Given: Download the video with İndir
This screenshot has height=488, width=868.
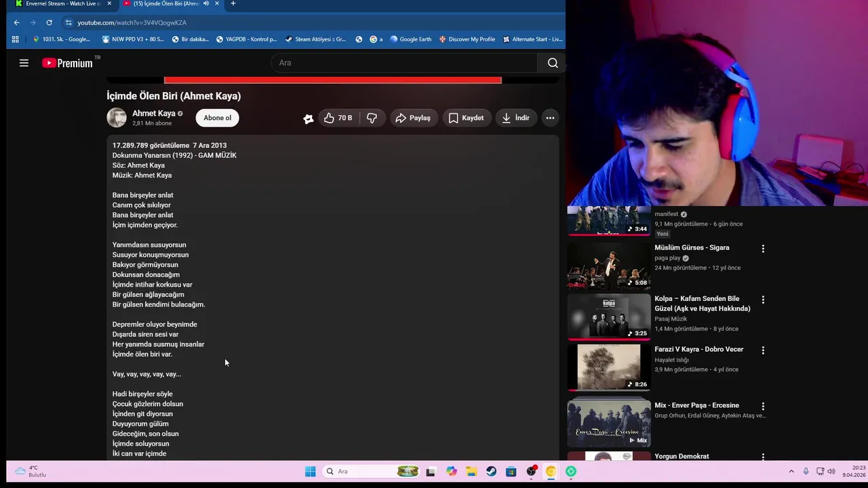Looking at the screenshot, I should [x=515, y=118].
